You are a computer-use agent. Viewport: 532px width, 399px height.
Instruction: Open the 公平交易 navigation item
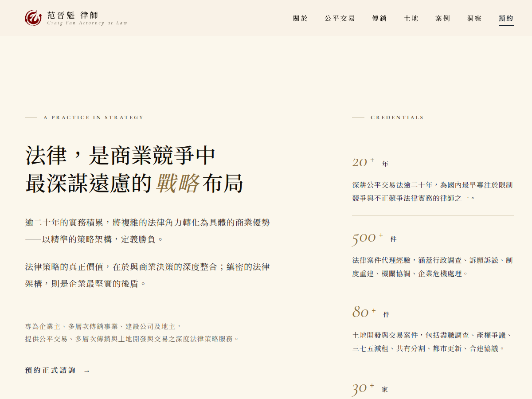[x=340, y=19]
